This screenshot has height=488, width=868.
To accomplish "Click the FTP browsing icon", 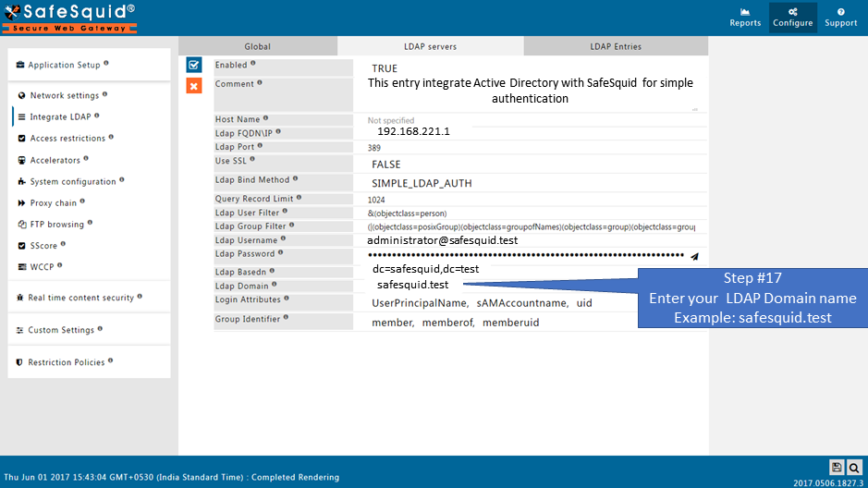I will coord(21,224).
